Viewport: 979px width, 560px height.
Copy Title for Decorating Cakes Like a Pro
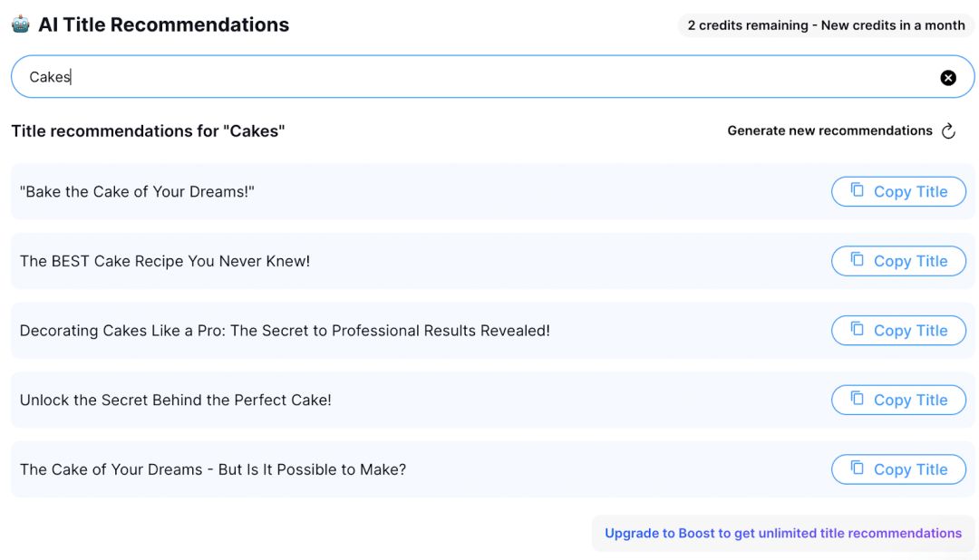(x=898, y=330)
